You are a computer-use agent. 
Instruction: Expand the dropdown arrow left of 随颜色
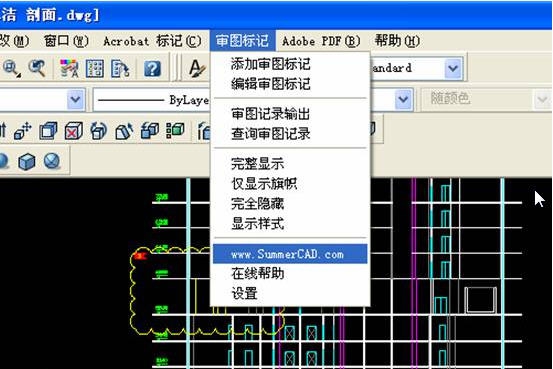[x=403, y=99]
